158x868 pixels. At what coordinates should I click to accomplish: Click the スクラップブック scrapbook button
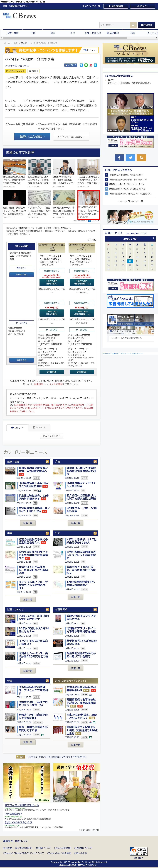(15, 71)
